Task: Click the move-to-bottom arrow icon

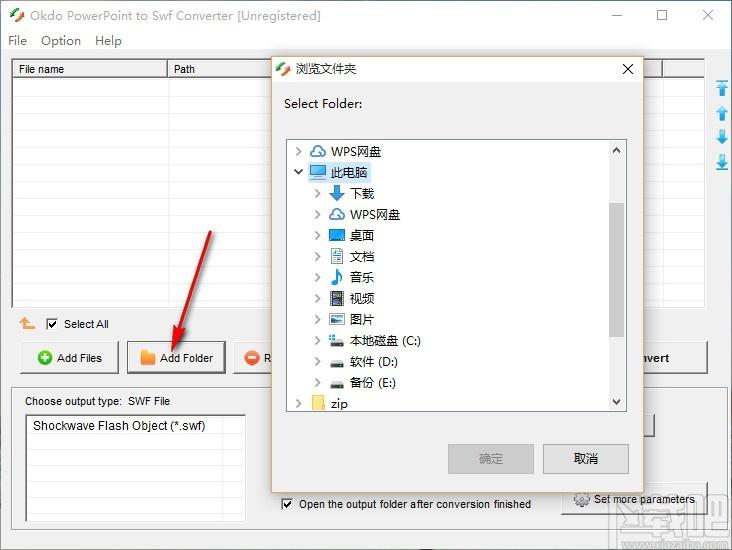Action: (x=722, y=162)
